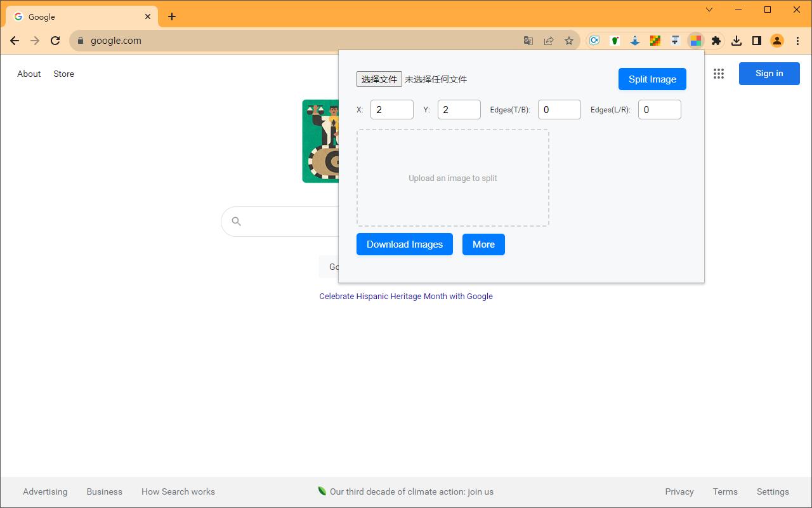Open the Extensions puzzle piece menu
812x508 pixels.
click(x=716, y=41)
